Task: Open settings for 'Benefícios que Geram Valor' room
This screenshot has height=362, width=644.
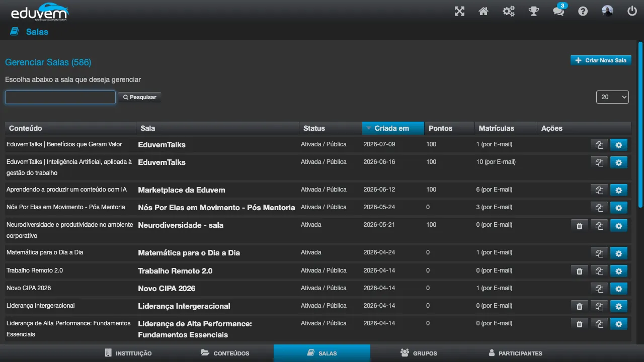Action: pos(619,145)
